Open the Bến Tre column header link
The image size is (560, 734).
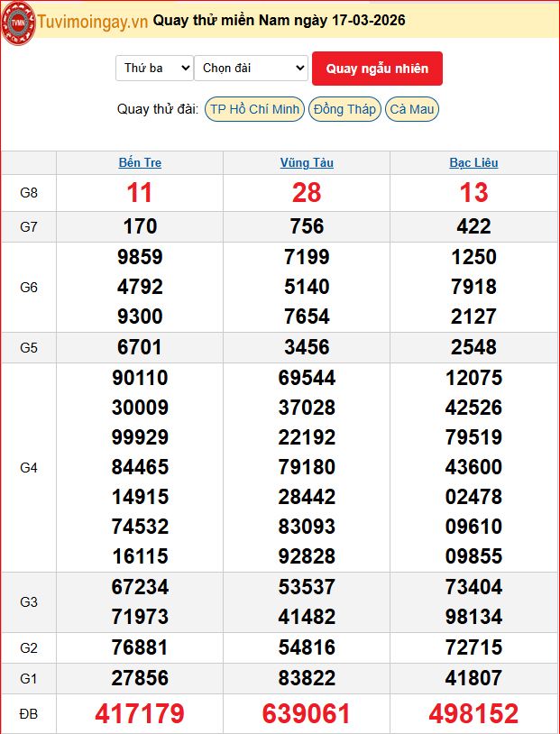(x=140, y=162)
